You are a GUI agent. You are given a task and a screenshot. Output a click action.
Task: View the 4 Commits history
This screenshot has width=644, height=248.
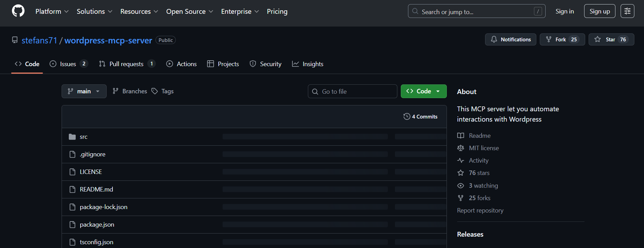click(x=420, y=117)
